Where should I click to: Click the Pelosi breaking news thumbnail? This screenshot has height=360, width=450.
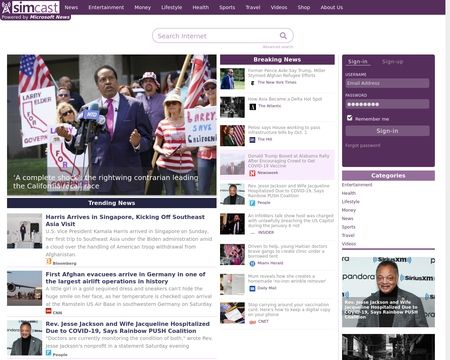pos(232,136)
